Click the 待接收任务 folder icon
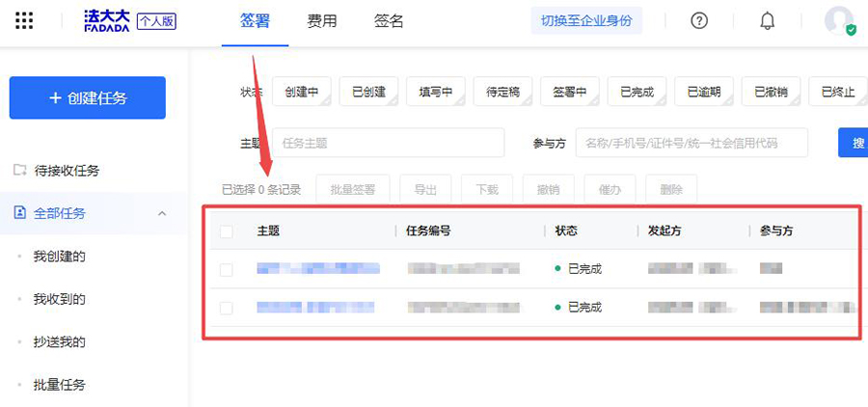 [19, 171]
